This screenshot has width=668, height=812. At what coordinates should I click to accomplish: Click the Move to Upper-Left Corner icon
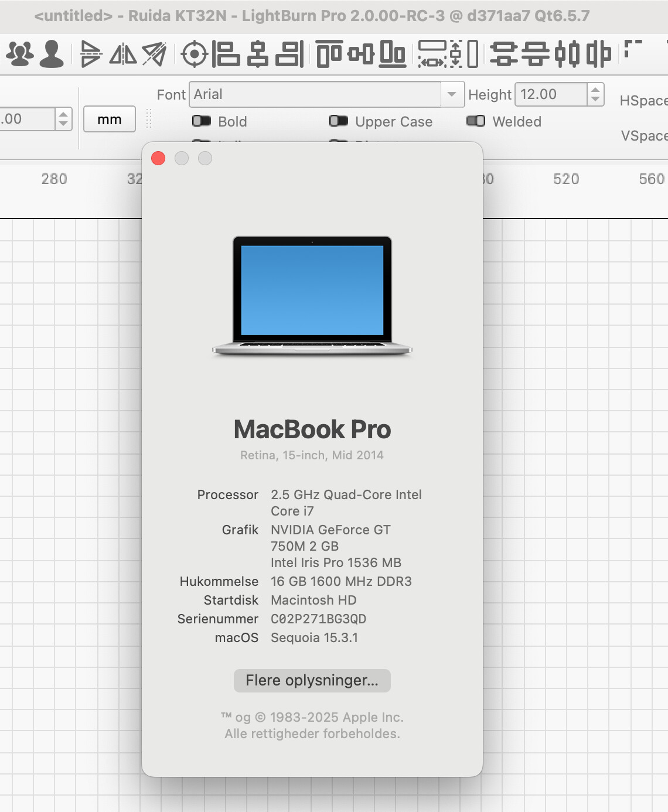pyautogui.click(x=633, y=49)
